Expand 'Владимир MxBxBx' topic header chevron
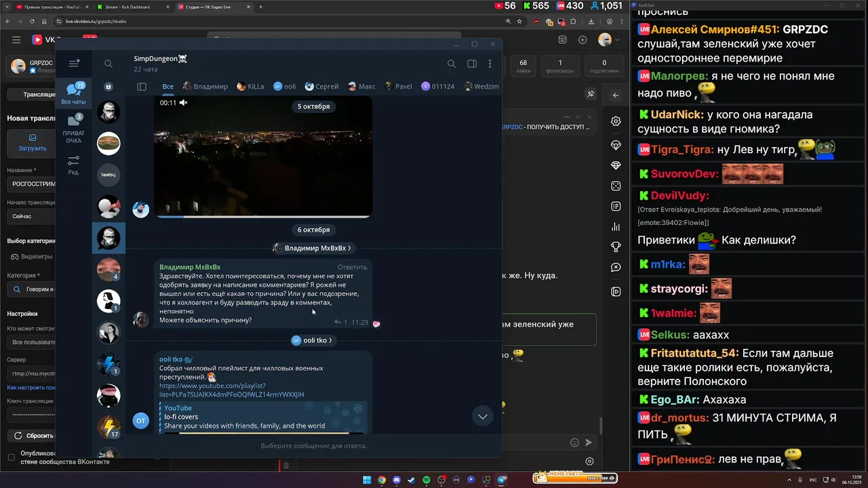The image size is (868, 488). (350, 248)
